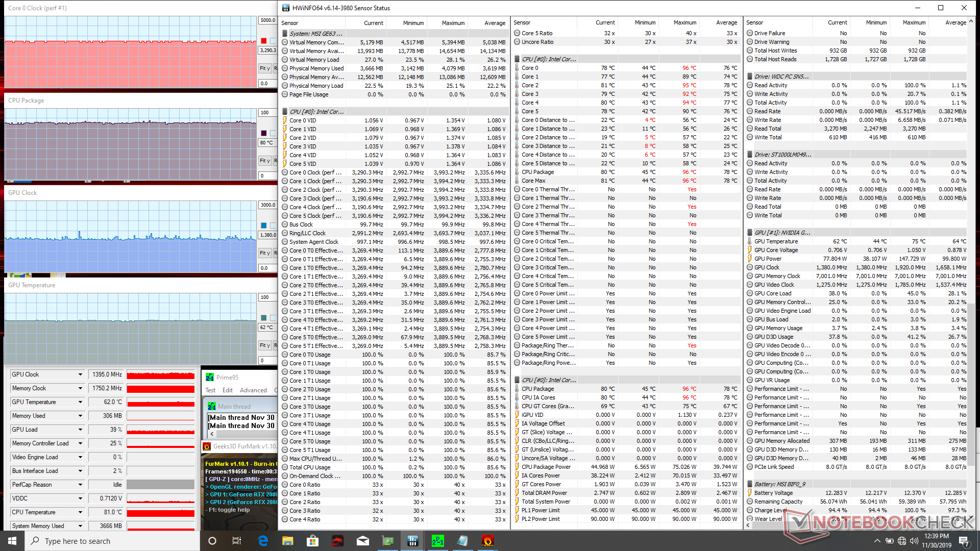The width and height of the screenshot is (980, 551).
Task: Open the Advanced menu in Prime95
Action: (x=253, y=390)
